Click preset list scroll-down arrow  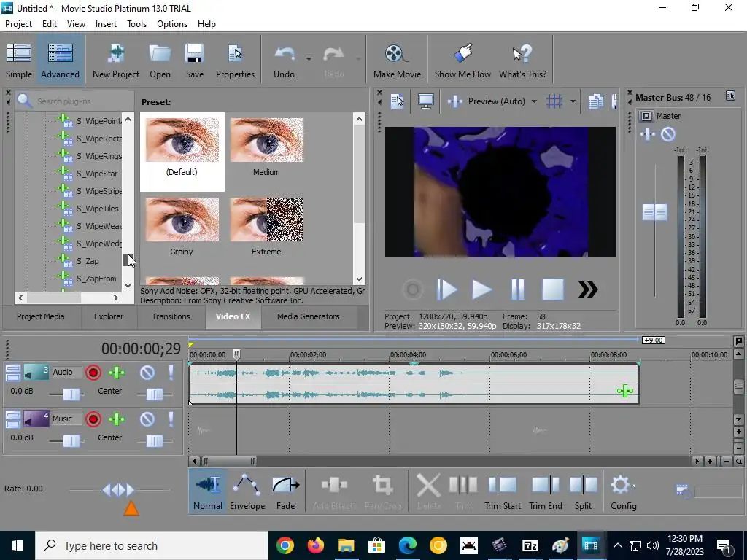click(x=359, y=279)
